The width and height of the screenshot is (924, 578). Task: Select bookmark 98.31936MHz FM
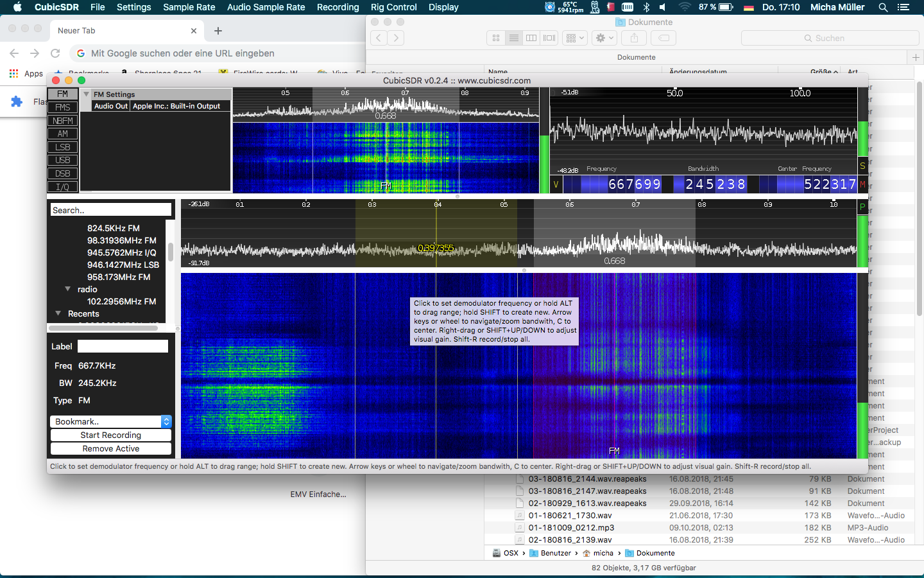[122, 240]
